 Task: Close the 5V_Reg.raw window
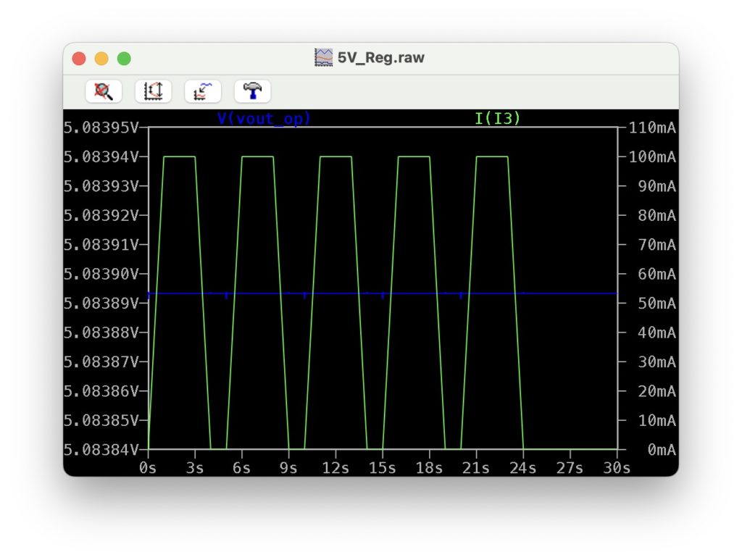[x=79, y=59]
